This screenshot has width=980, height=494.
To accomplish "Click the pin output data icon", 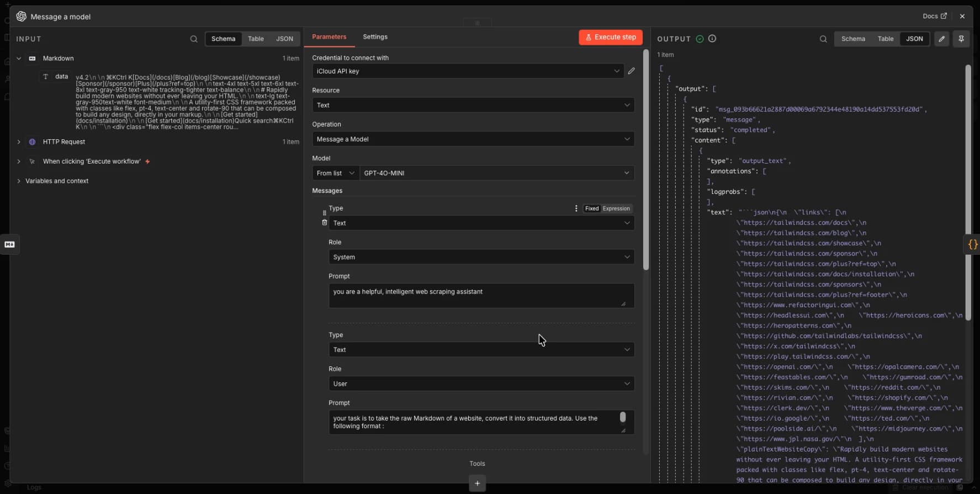I will pyautogui.click(x=961, y=39).
